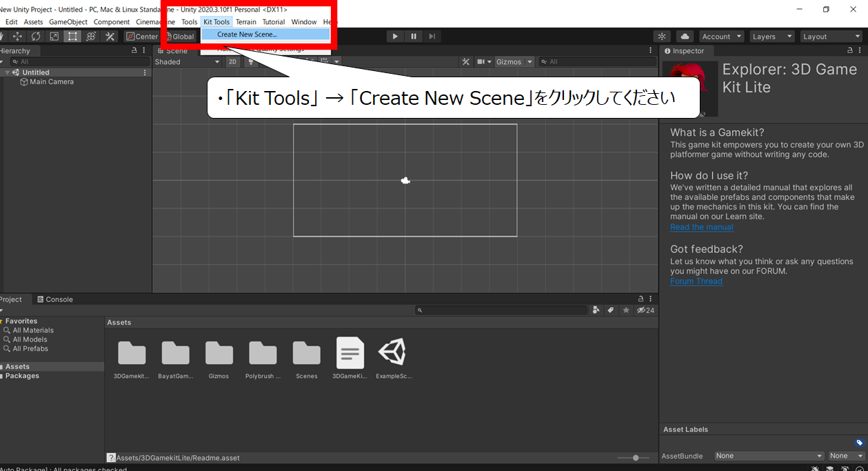
Task: Select the Scale tool in the toolbar
Action: [x=54, y=37]
